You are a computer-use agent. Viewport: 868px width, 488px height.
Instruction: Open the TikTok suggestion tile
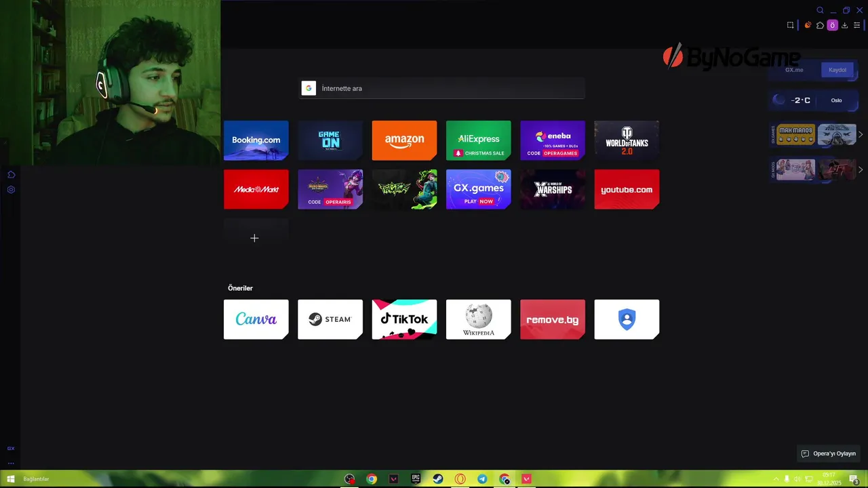pos(404,319)
